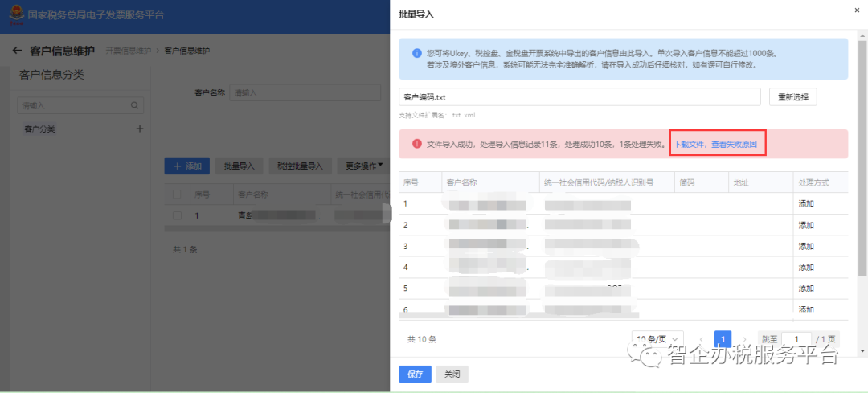Click the 共 1 条 text in the customer list
The width and height of the screenshot is (868, 393).
[x=185, y=250]
